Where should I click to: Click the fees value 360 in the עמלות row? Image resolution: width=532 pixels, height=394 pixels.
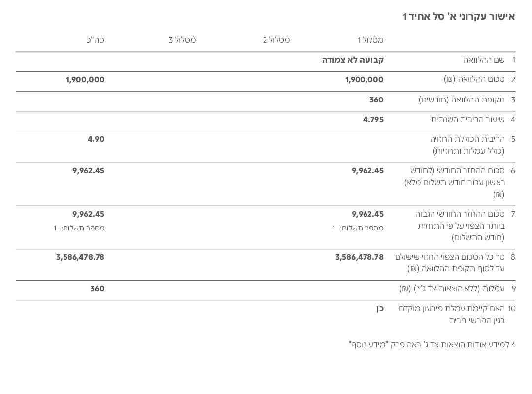click(97, 289)
